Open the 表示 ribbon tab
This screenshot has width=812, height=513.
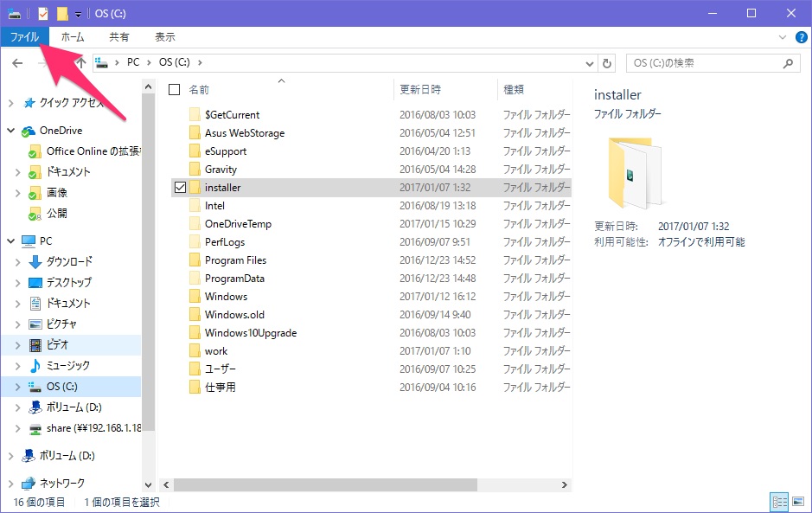[164, 37]
